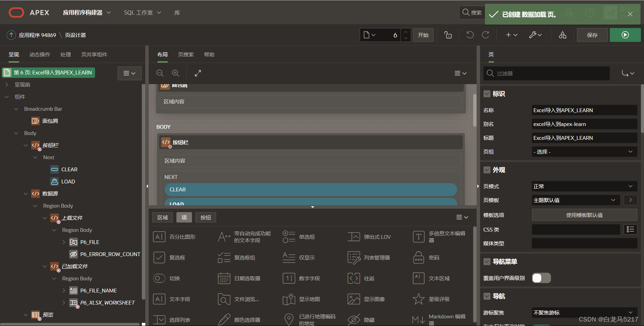The width and height of the screenshot is (644, 326).
Task: Select the 显示图像 item type
Action: [366, 299]
